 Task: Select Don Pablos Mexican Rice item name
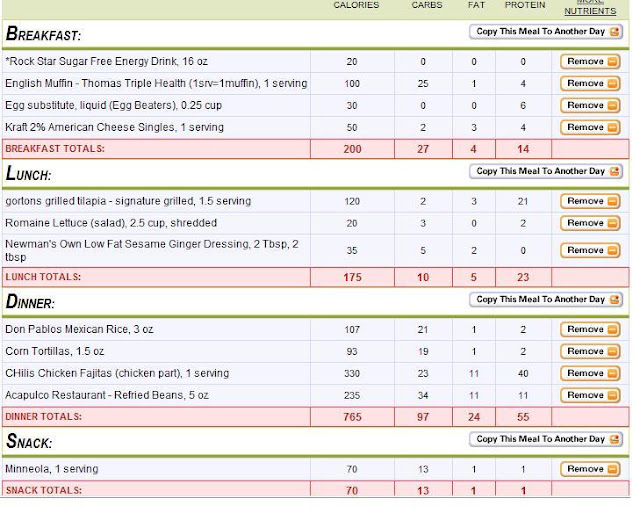[79, 329]
